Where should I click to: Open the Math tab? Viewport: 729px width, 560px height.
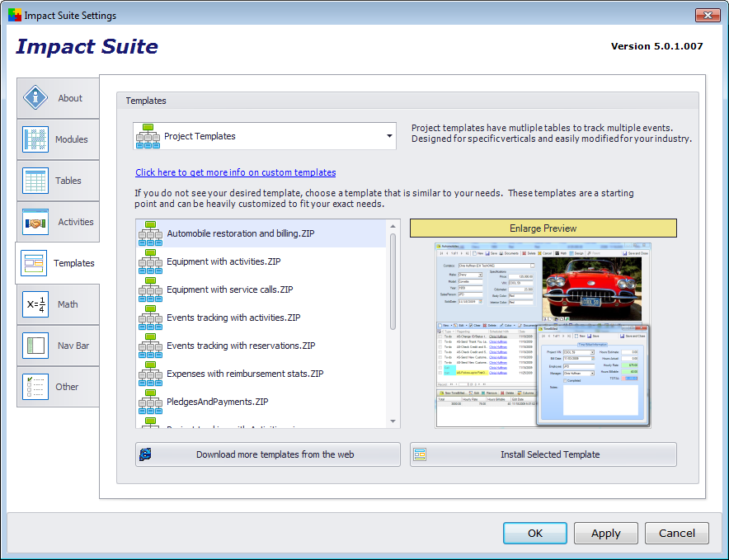(x=58, y=304)
